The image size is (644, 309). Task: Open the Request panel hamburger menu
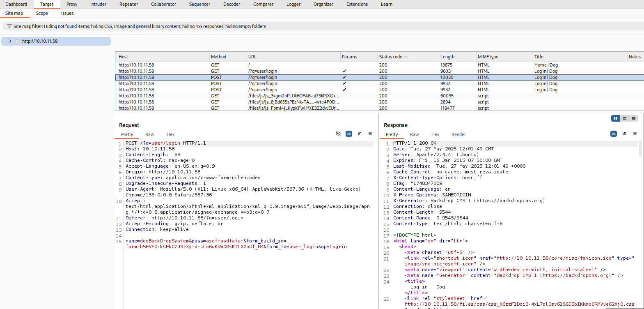click(370, 134)
